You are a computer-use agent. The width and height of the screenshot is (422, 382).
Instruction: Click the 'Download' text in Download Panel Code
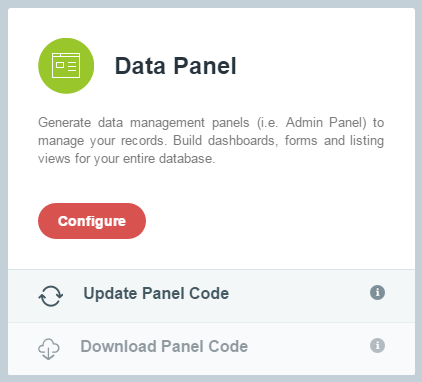coord(118,346)
